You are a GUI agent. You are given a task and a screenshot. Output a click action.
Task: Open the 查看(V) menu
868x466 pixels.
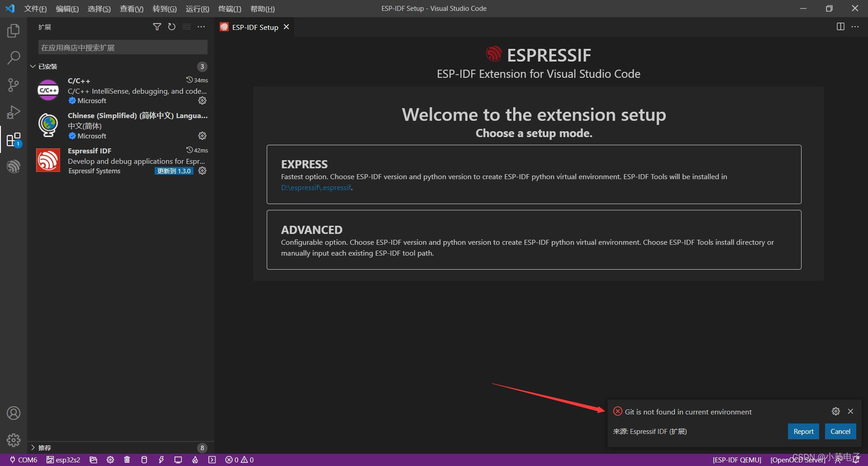tap(132, 9)
